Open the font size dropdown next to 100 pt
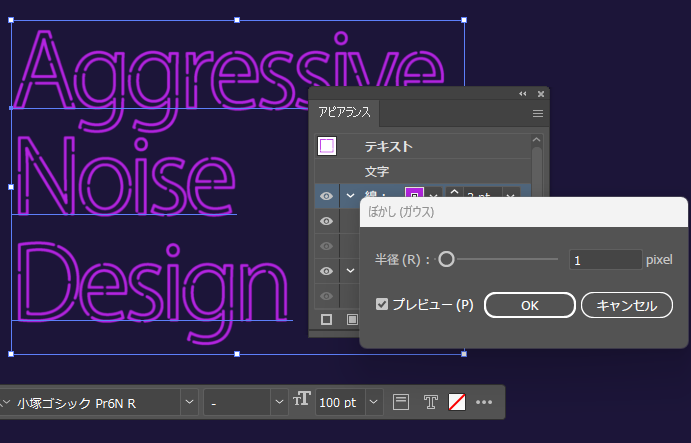This screenshot has height=443, width=691. [374, 402]
